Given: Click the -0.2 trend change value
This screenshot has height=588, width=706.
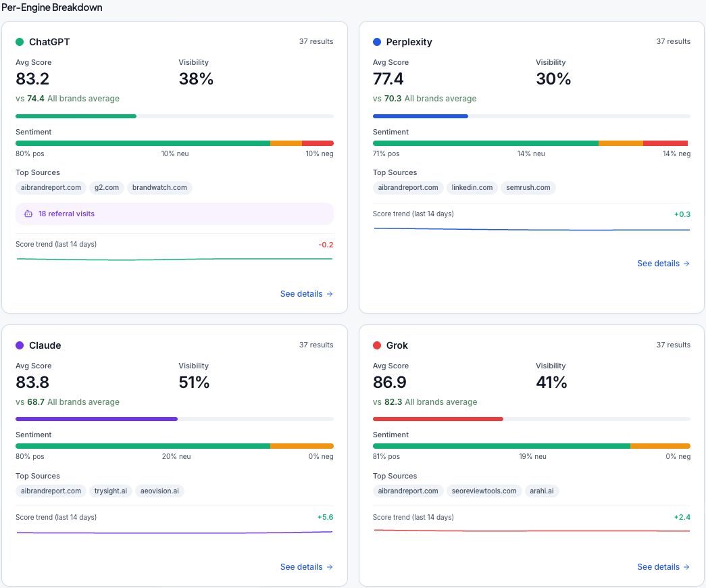Looking at the screenshot, I should [x=326, y=245].
